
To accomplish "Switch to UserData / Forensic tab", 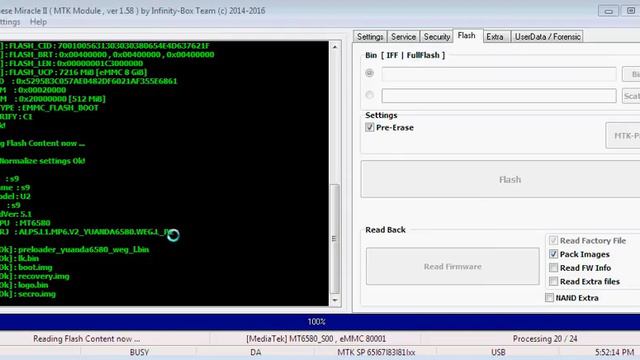I will click(547, 37).
